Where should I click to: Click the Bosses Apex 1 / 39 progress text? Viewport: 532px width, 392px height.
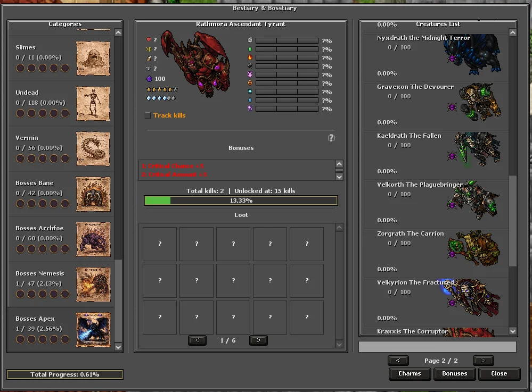(39, 329)
